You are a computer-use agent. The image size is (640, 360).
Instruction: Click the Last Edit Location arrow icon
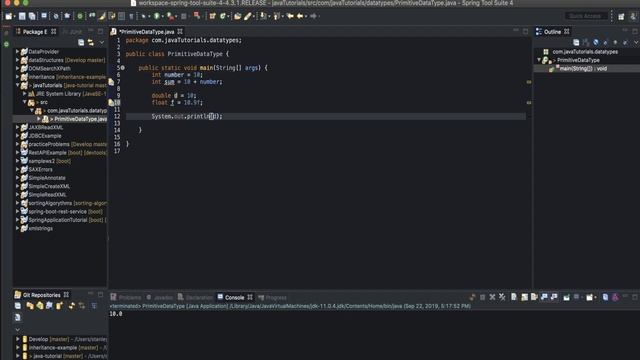coord(290,16)
